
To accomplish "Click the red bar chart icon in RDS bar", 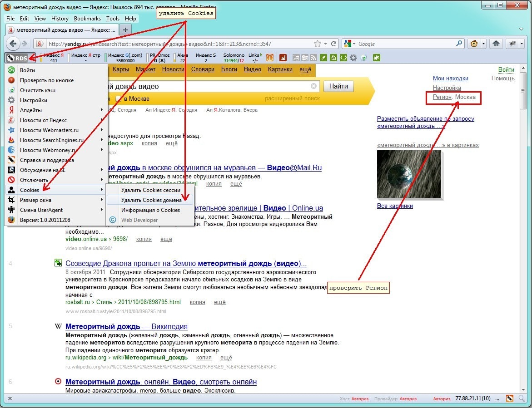I will [x=283, y=58].
